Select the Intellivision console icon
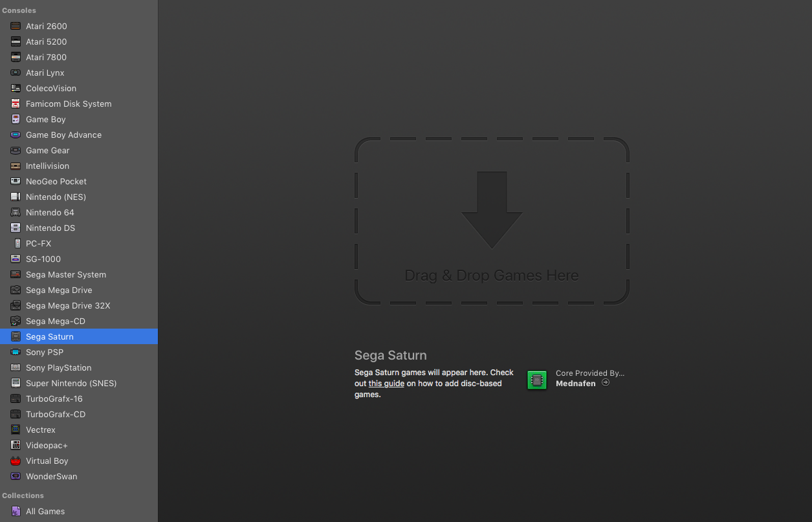This screenshot has width=812, height=522. coord(16,166)
